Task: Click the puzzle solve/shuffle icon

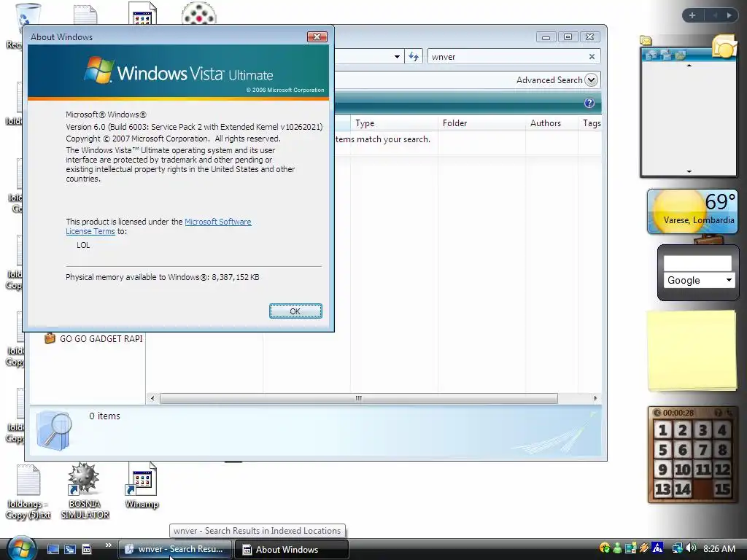Action: [x=729, y=413]
